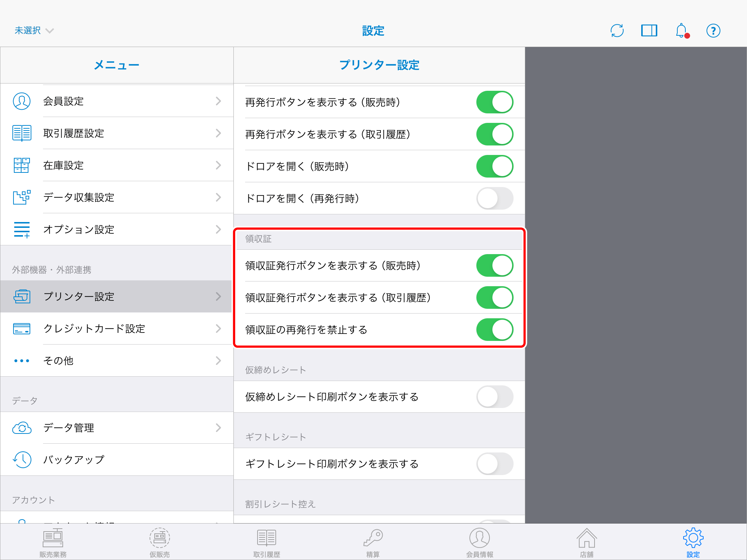Image resolution: width=747 pixels, height=560 pixels.
Task: Click the データ管理 cloud icon
Action: (x=22, y=428)
